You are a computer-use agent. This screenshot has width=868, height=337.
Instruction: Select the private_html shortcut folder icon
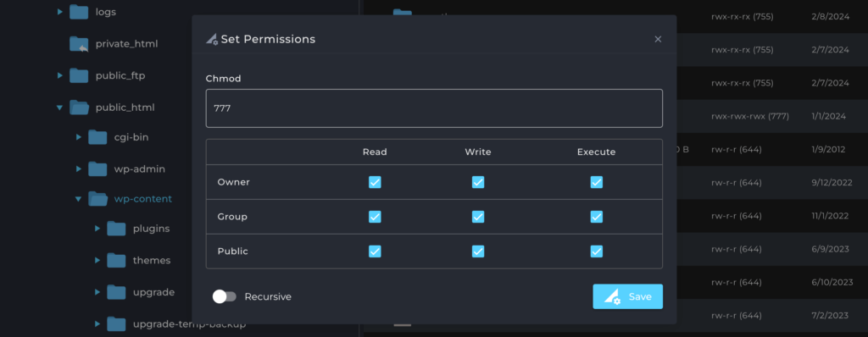click(x=79, y=44)
